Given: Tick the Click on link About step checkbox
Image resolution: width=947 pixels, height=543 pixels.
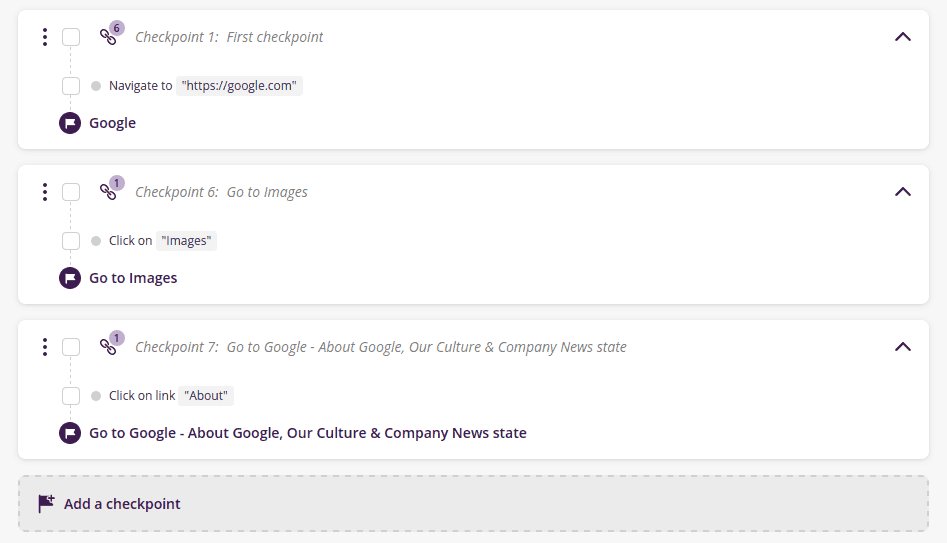Looking at the screenshot, I should 71,396.
